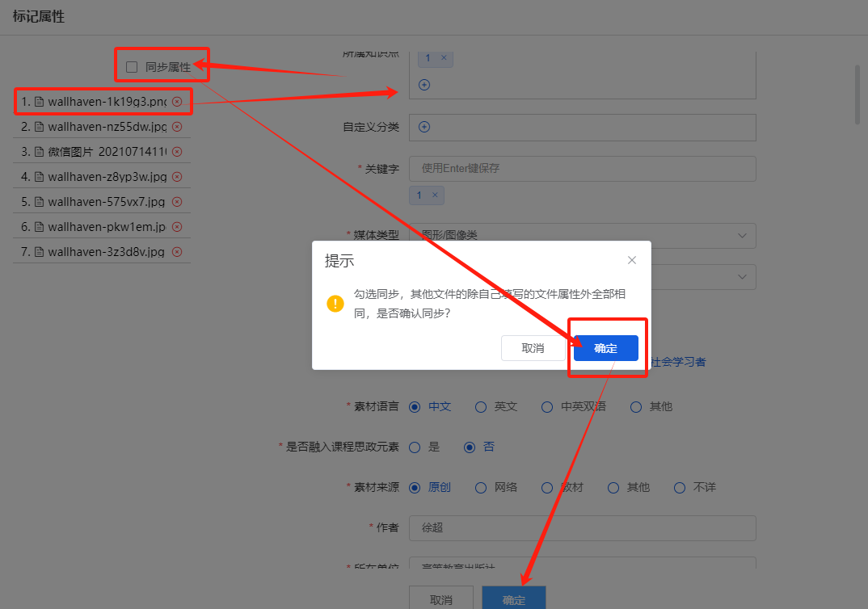Open the dropdown below 媒体类型
868x609 pixels.
(742, 277)
